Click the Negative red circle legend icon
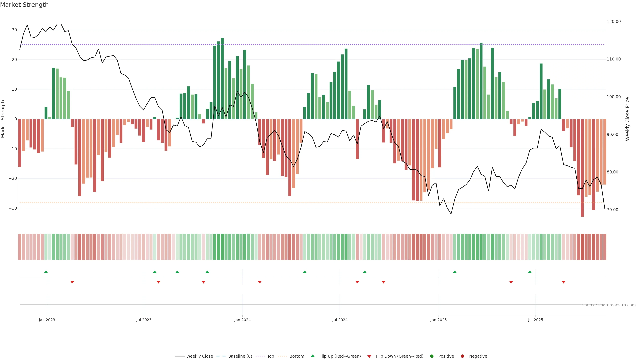 click(462, 356)
